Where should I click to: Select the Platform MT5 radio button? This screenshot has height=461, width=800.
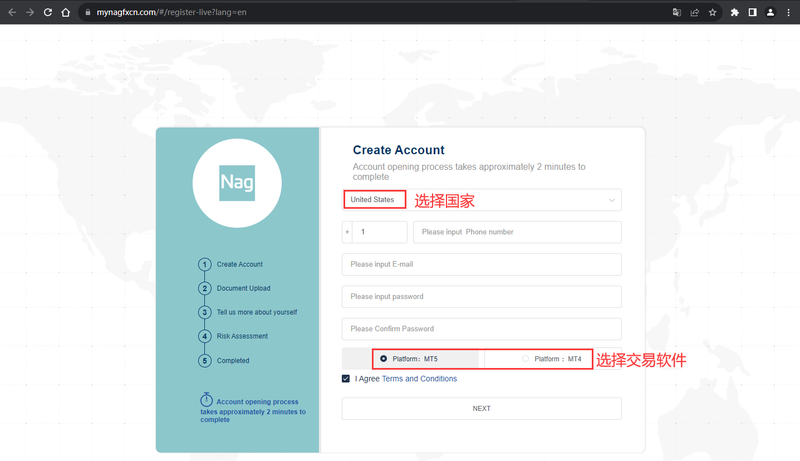[x=384, y=358]
